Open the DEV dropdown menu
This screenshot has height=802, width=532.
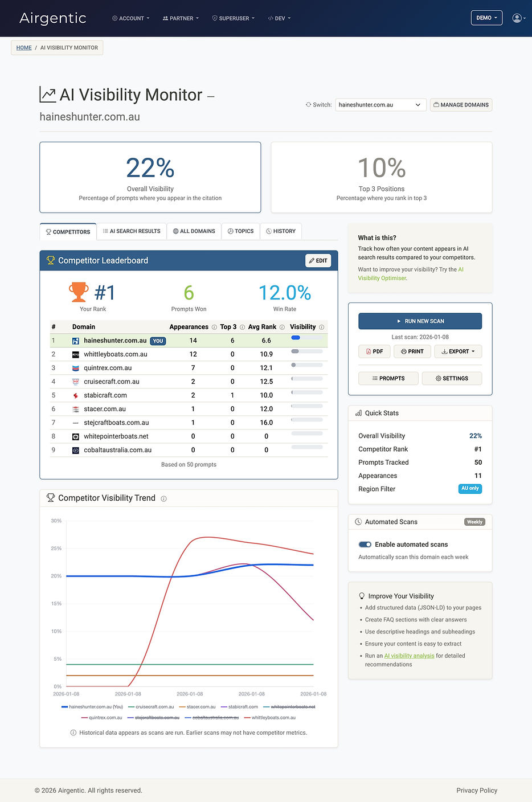point(279,18)
